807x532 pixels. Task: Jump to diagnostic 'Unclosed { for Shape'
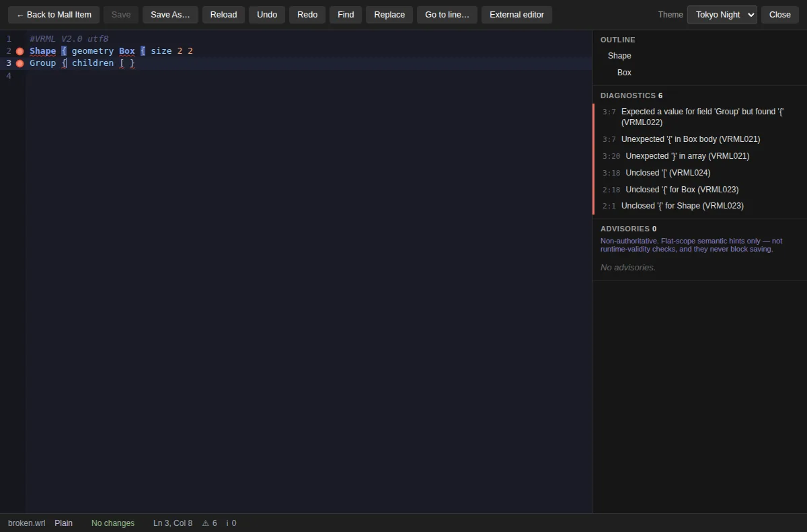pos(699,206)
